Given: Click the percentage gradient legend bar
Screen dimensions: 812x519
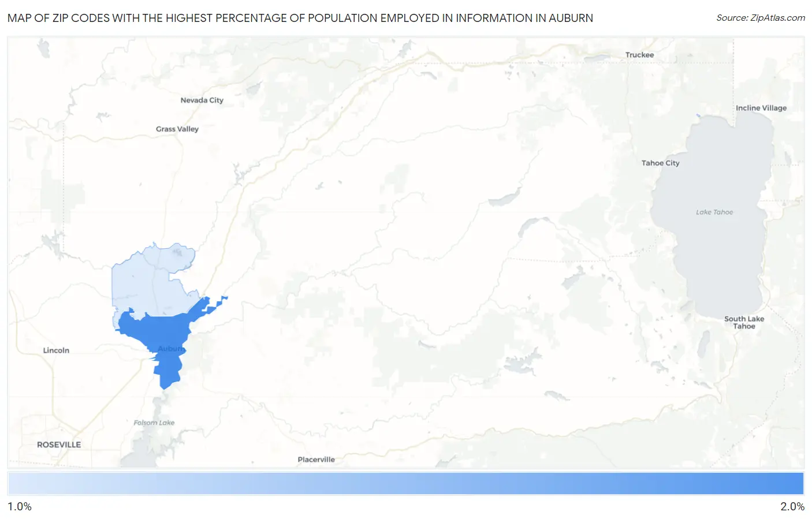Looking at the screenshot, I should (x=405, y=484).
